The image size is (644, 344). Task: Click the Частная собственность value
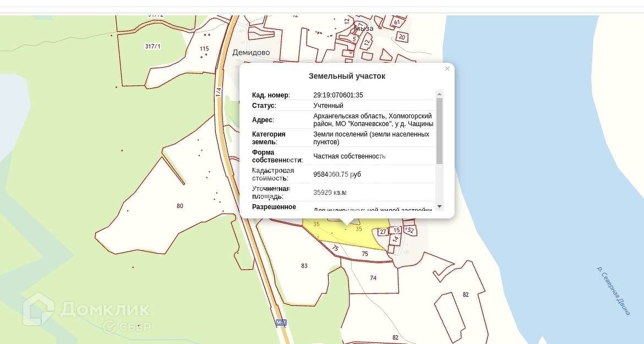349,156
